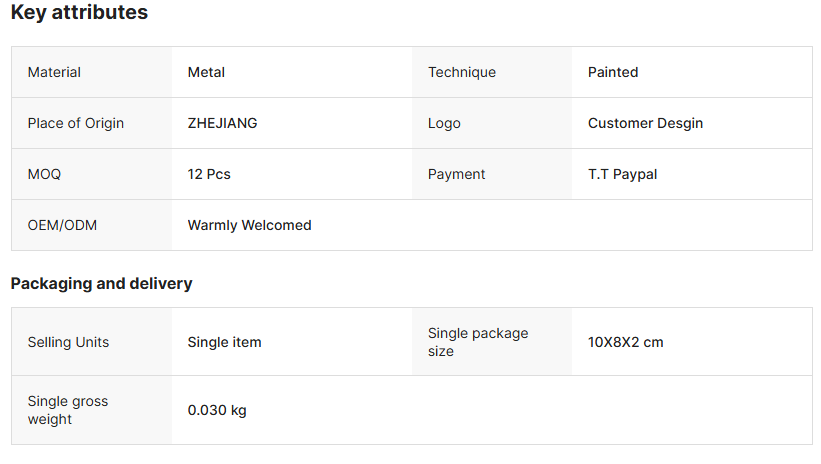Select the Technique label cell
This screenshot has height=464, width=821.
click(x=462, y=72)
